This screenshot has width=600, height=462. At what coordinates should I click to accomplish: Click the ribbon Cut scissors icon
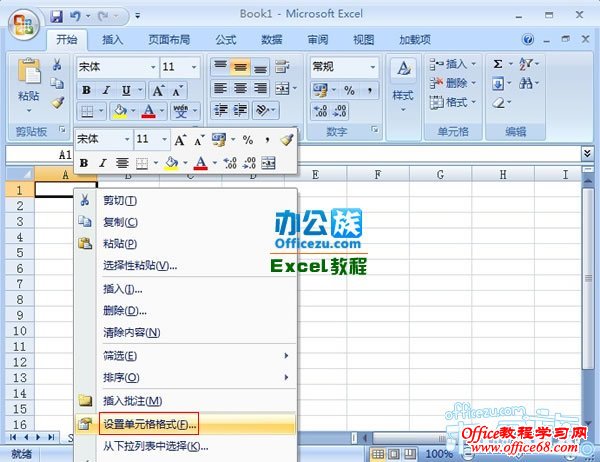(57, 64)
